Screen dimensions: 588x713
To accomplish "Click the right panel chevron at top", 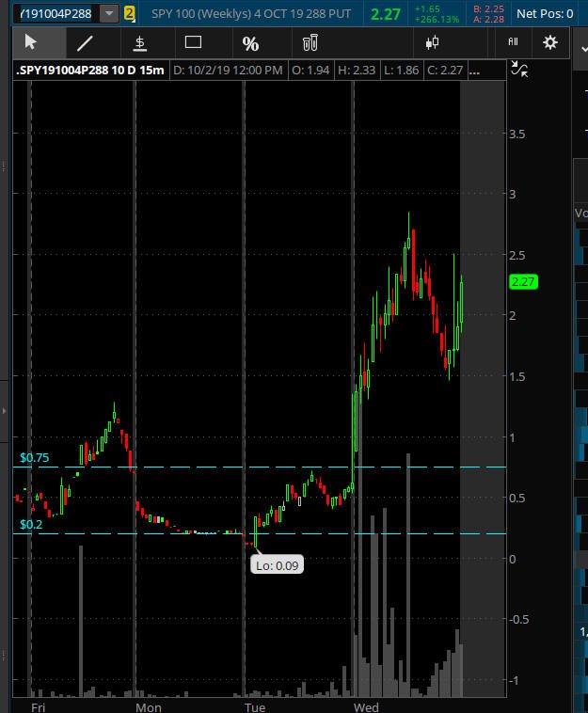I will [x=584, y=48].
